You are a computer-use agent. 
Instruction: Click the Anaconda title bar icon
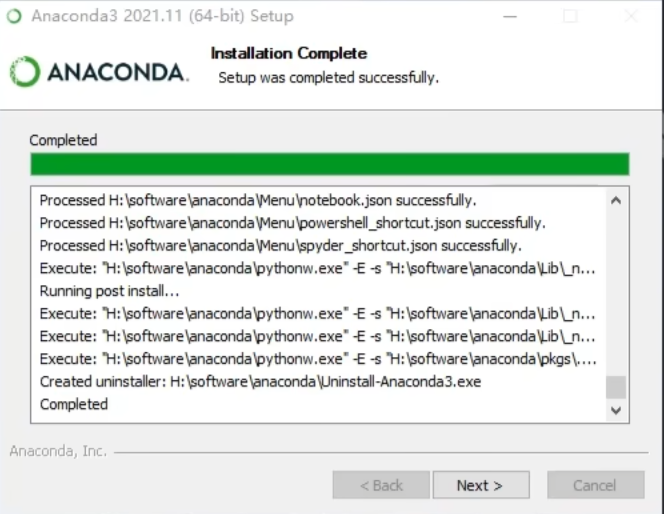[x=14, y=16]
